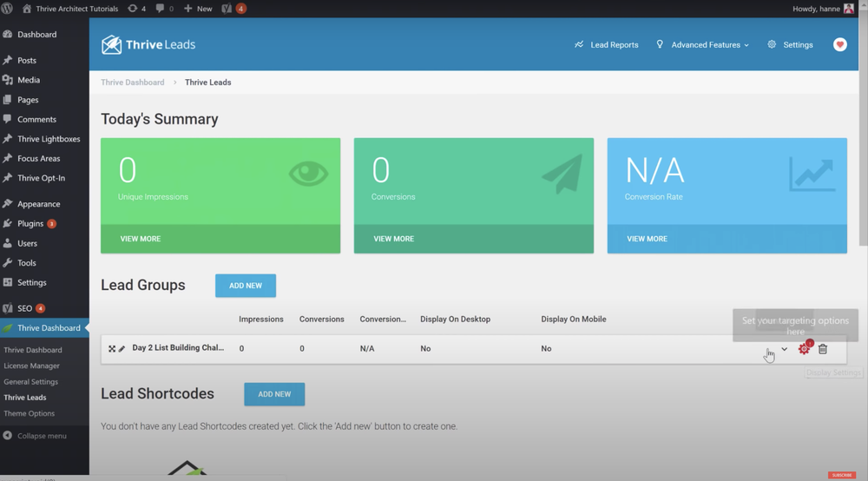Edit name of Day 2 List Building group
Image resolution: width=868 pixels, height=481 pixels.
pos(122,349)
